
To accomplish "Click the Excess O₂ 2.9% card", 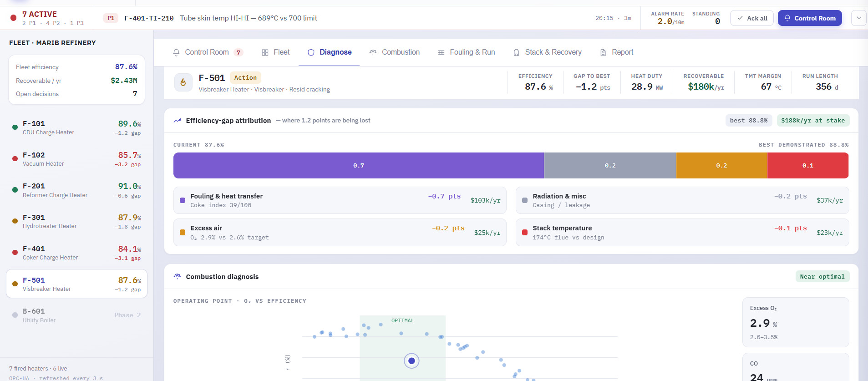I will [x=796, y=322].
